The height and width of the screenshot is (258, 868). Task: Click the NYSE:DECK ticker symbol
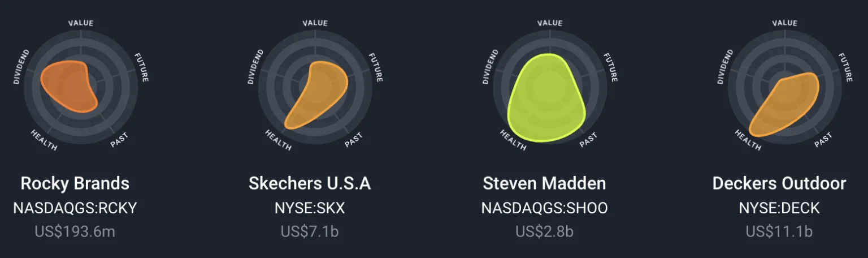[779, 208]
